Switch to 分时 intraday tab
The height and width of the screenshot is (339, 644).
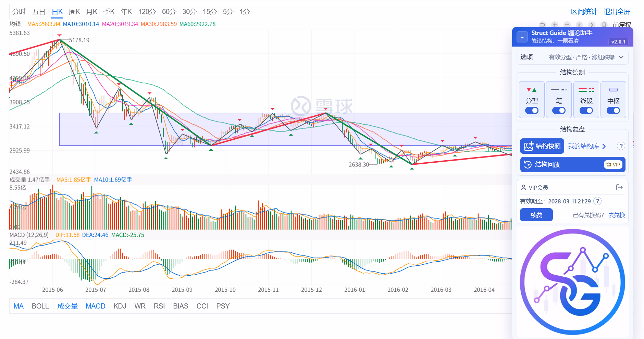click(x=19, y=12)
